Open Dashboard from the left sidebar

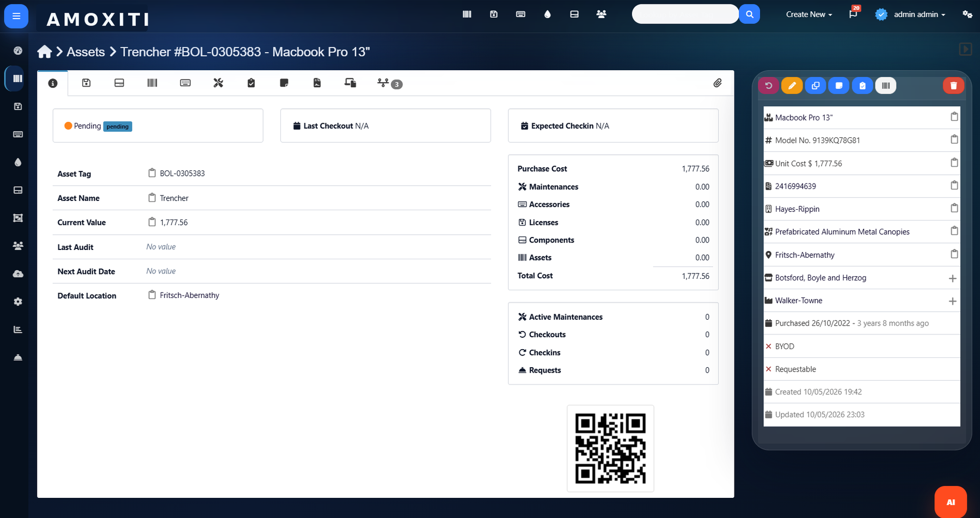tap(18, 51)
